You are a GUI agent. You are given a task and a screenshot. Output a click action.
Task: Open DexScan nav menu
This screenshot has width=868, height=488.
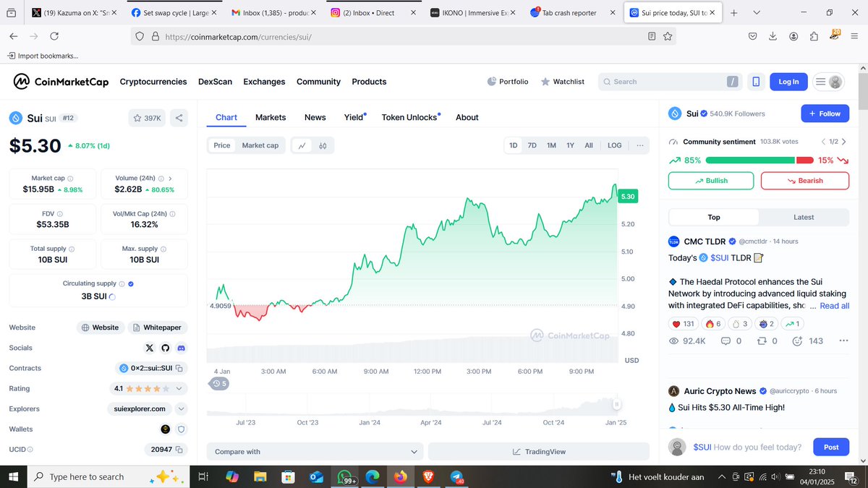click(x=215, y=82)
